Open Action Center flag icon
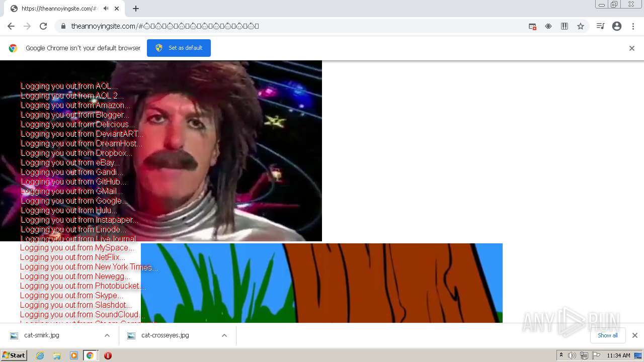Viewport: 644px width, 362px height. coord(596,355)
